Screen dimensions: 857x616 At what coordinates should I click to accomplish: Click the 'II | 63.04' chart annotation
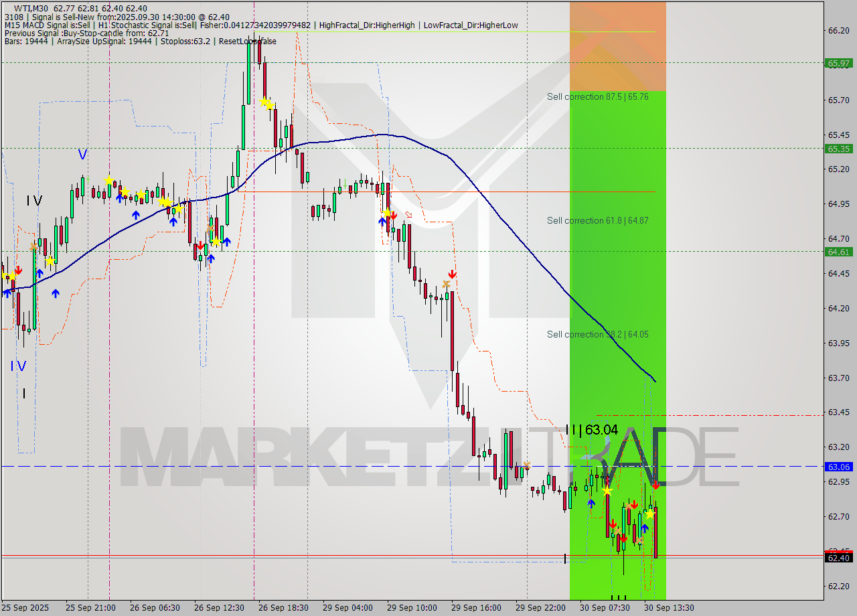coord(593,431)
